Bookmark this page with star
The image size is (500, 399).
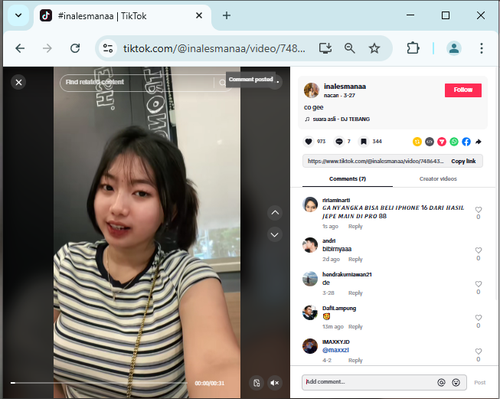[374, 48]
